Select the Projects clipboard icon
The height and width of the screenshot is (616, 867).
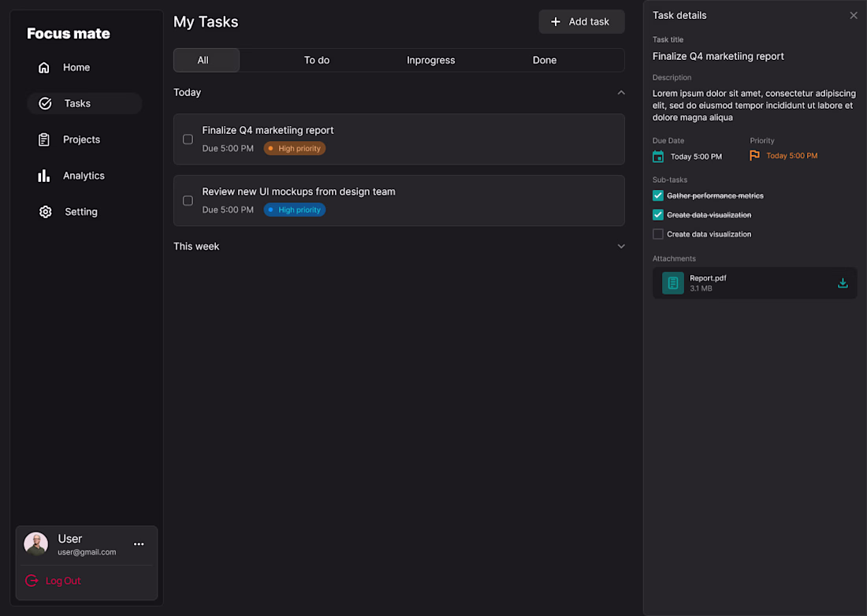(44, 139)
